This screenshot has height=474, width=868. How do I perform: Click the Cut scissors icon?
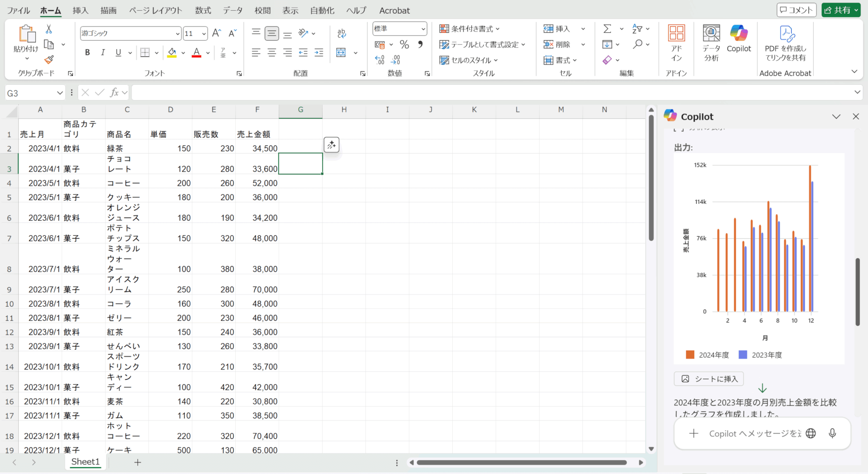coord(49,29)
